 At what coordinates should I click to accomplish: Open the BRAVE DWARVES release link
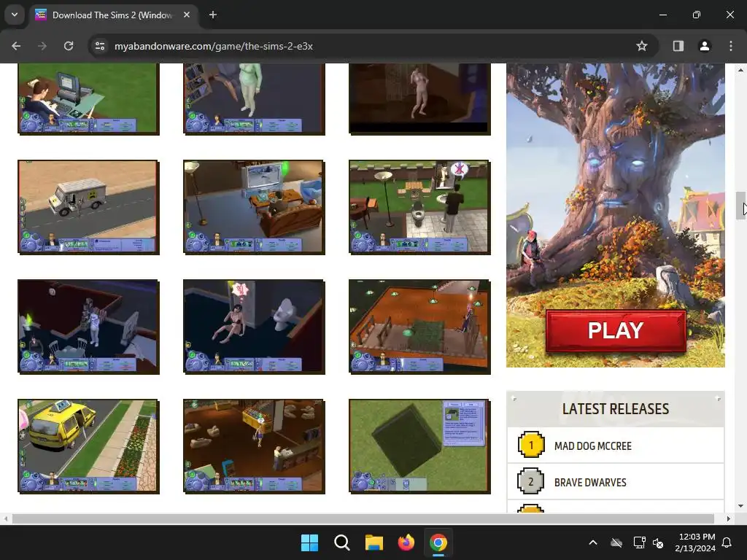pos(590,483)
